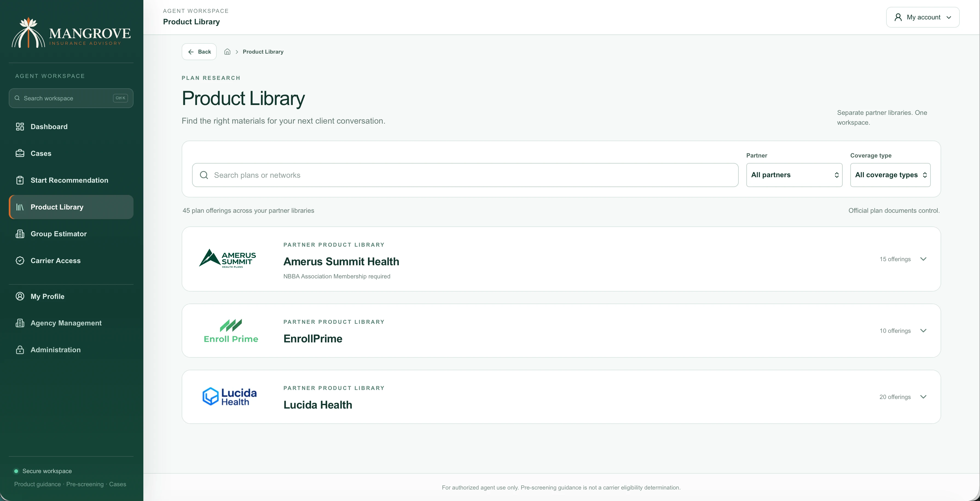Open Carrier Access page
The width and height of the screenshot is (980, 501).
[x=71, y=261]
